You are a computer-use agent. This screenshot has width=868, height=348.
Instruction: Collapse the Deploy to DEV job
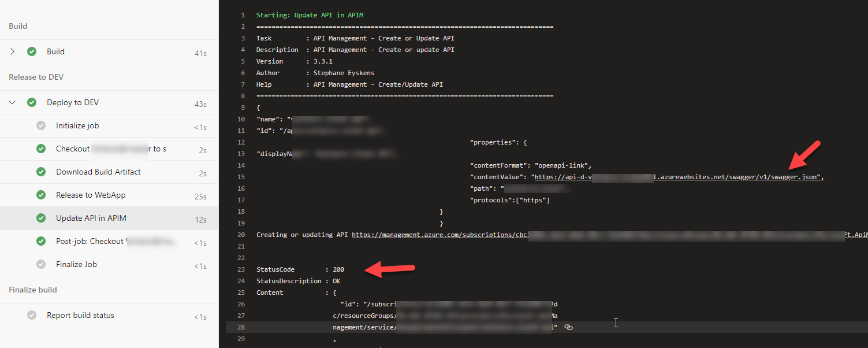click(x=12, y=102)
